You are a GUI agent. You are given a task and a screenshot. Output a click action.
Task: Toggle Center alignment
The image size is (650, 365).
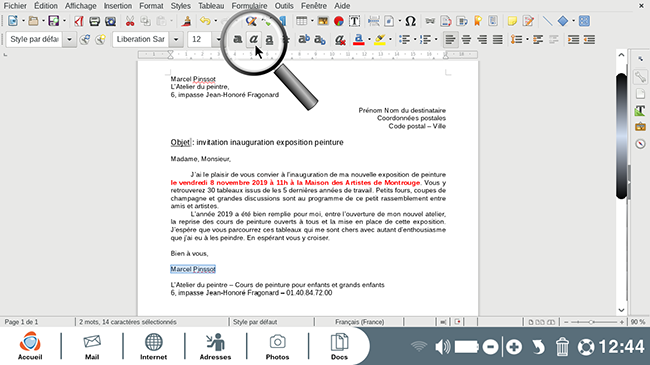[x=466, y=39]
